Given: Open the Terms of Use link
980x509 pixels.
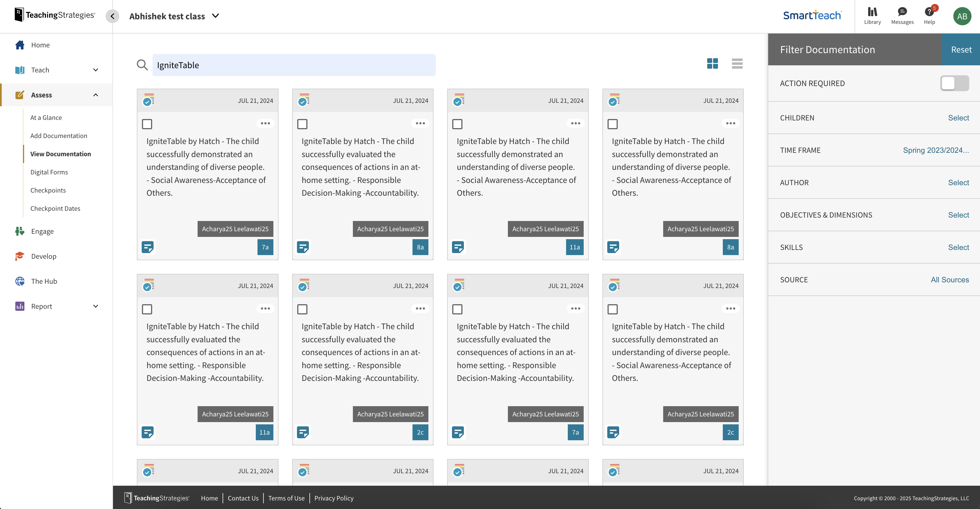Looking at the screenshot, I should click(x=286, y=498).
